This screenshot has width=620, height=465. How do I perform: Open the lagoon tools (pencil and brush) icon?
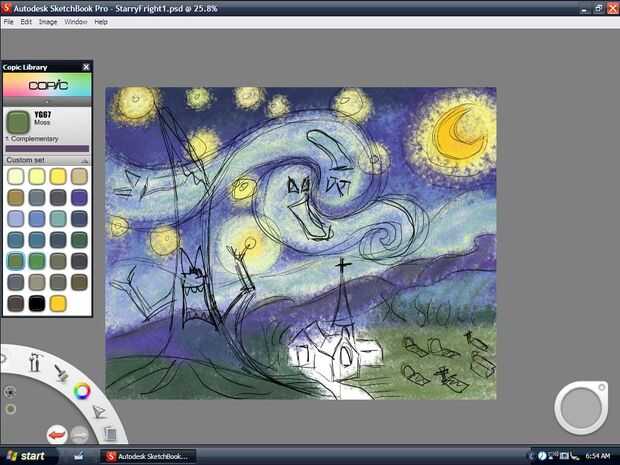click(x=35, y=362)
